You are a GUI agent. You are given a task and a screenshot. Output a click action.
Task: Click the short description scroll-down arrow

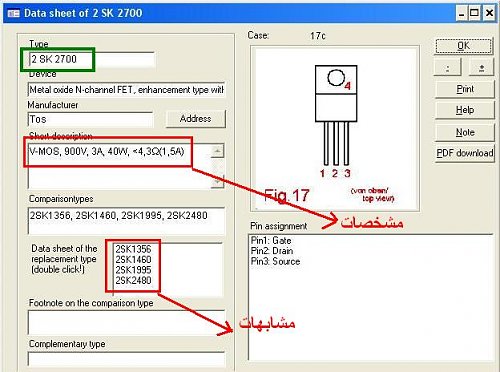click(217, 182)
